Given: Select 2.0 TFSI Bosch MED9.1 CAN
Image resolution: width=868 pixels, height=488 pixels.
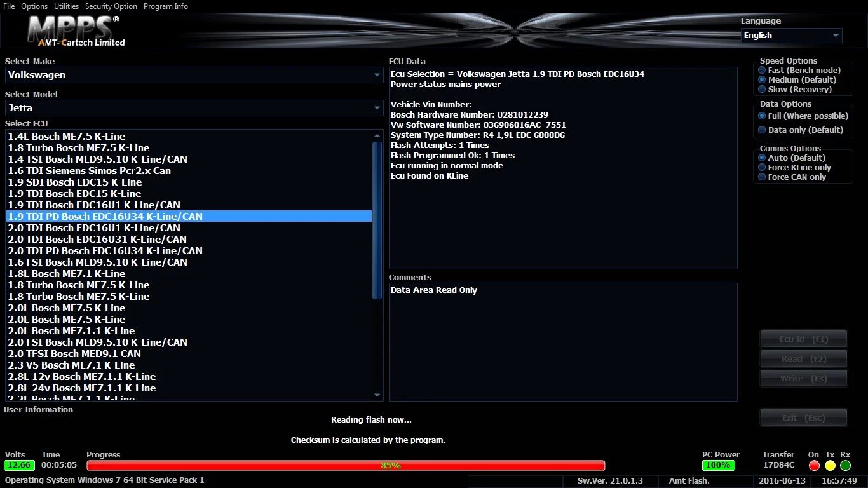Looking at the screenshot, I should click(189, 354).
